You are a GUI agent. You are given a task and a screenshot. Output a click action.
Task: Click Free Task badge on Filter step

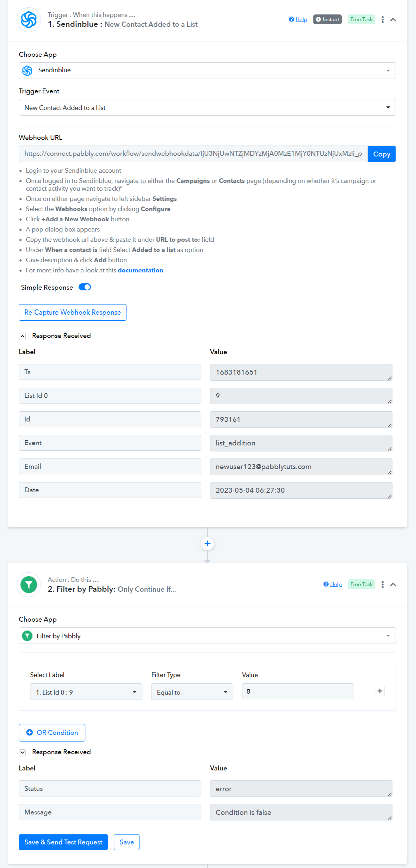click(361, 584)
